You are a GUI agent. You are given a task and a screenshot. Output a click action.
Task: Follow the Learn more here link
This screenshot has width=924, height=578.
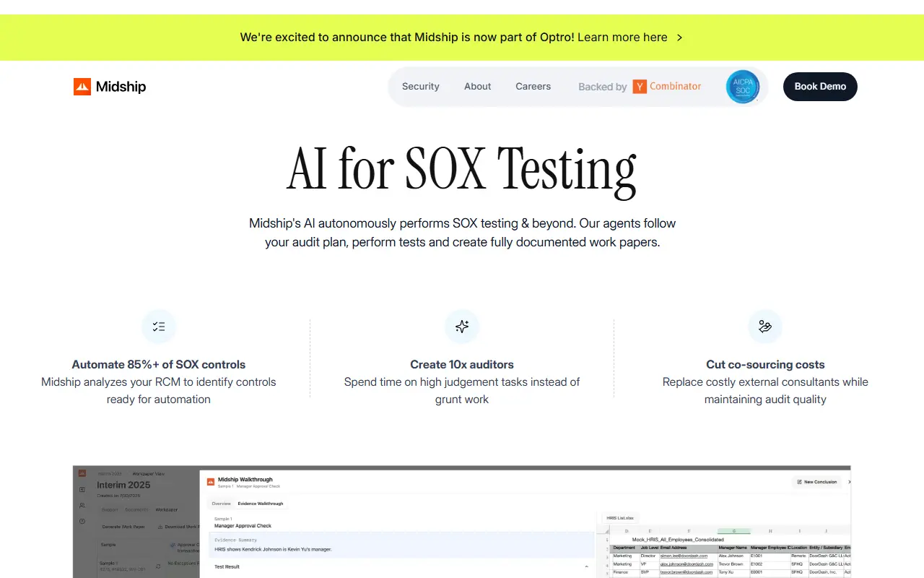tap(622, 38)
